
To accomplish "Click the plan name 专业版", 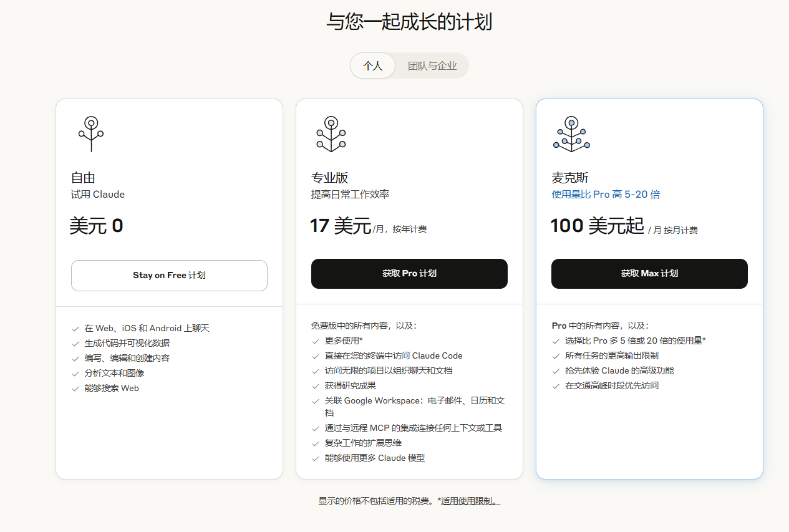I will tap(330, 178).
